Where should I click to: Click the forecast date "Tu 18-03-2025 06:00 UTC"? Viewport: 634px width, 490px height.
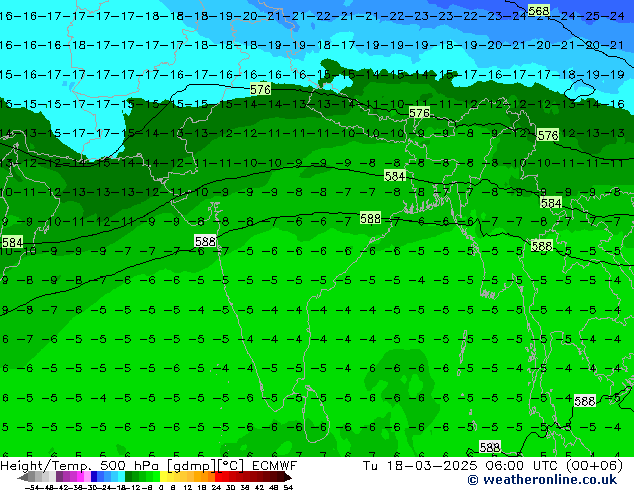coord(461,466)
